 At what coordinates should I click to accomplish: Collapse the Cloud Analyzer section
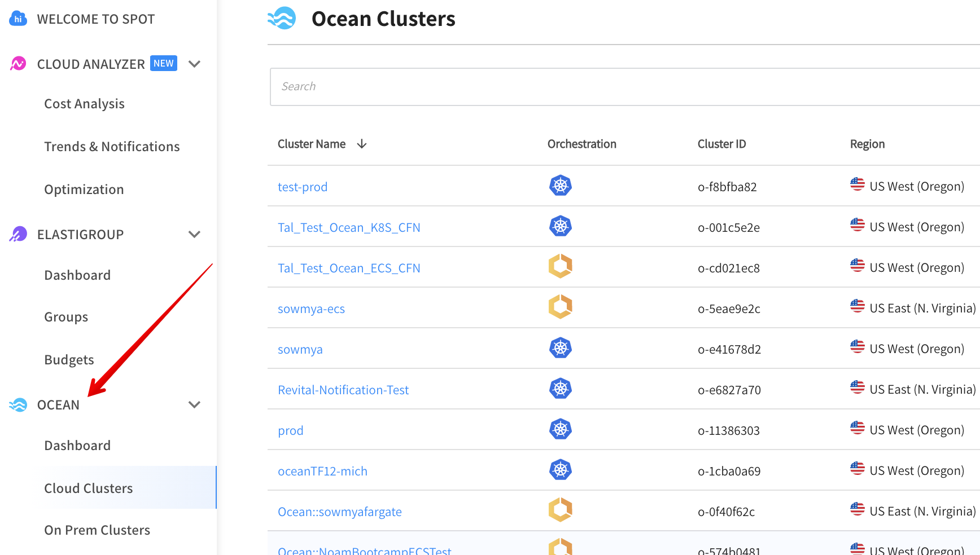[x=194, y=64]
